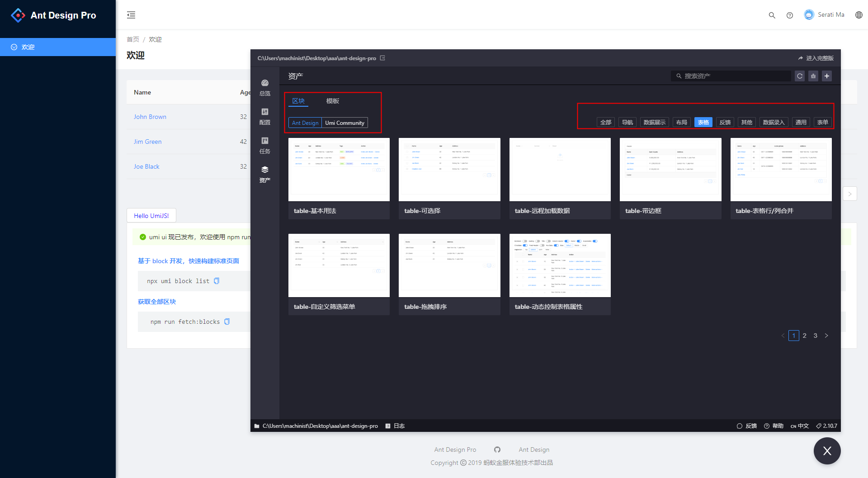
Task: Open the help question-mark icon
Action: click(x=790, y=15)
